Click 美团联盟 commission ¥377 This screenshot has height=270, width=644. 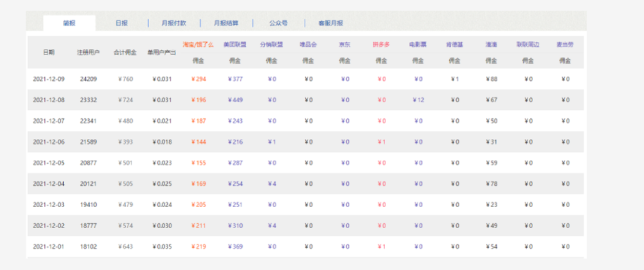pyautogui.click(x=235, y=79)
